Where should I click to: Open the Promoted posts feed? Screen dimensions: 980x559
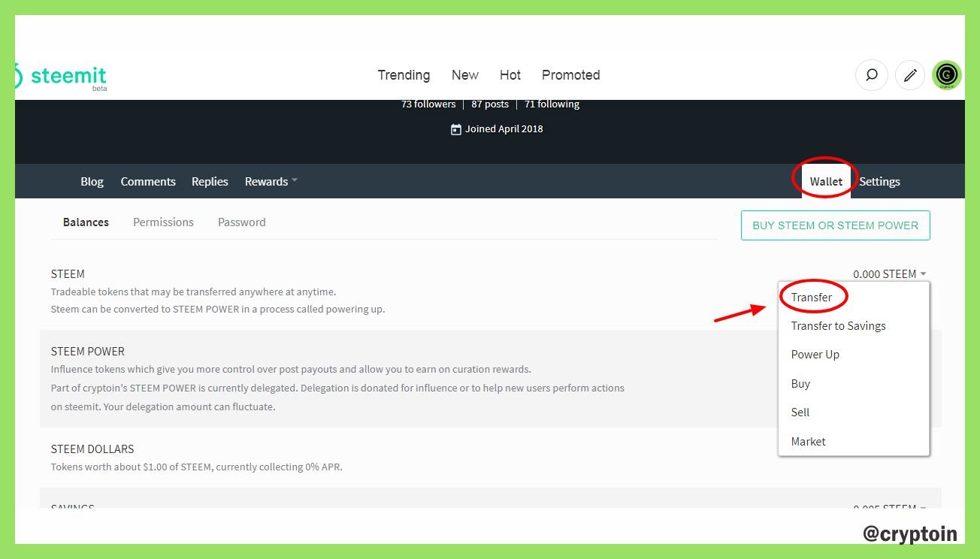point(571,75)
